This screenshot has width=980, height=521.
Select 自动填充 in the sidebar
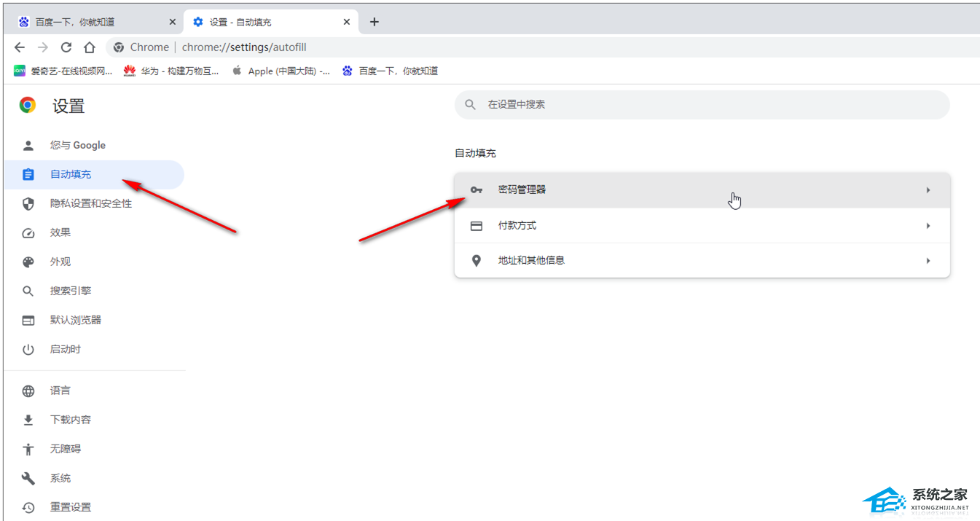(x=94, y=175)
